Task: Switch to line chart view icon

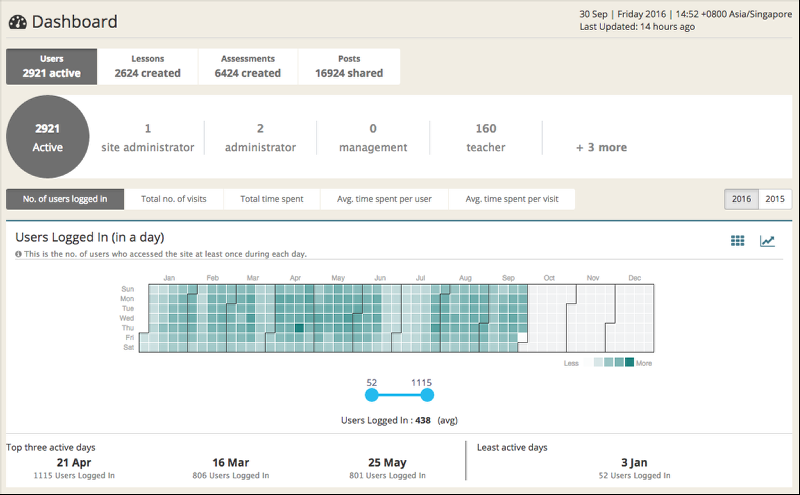Action: point(767,240)
